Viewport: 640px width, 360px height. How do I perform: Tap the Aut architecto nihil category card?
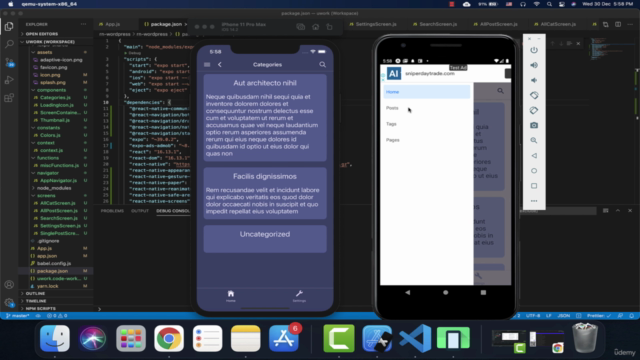[265, 118]
